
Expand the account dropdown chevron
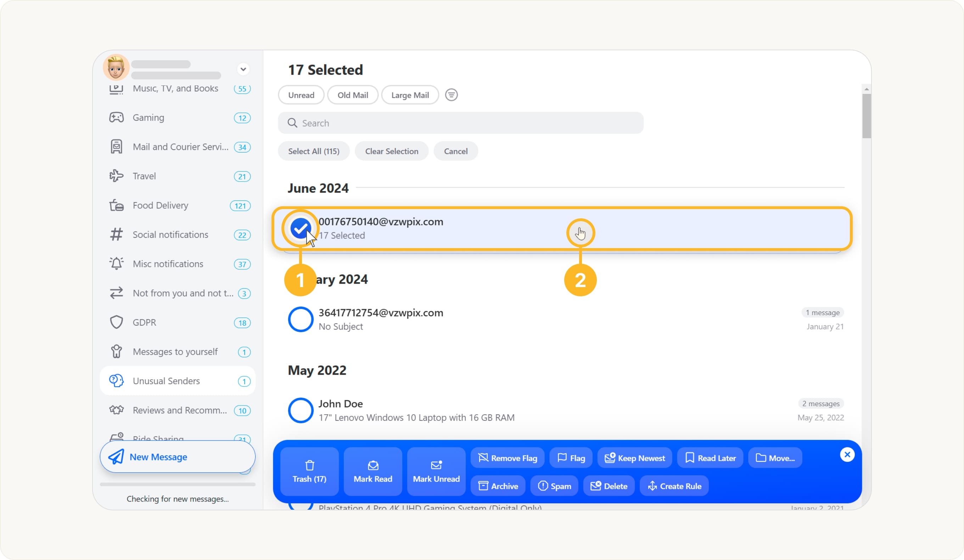pyautogui.click(x=243, y=69)
